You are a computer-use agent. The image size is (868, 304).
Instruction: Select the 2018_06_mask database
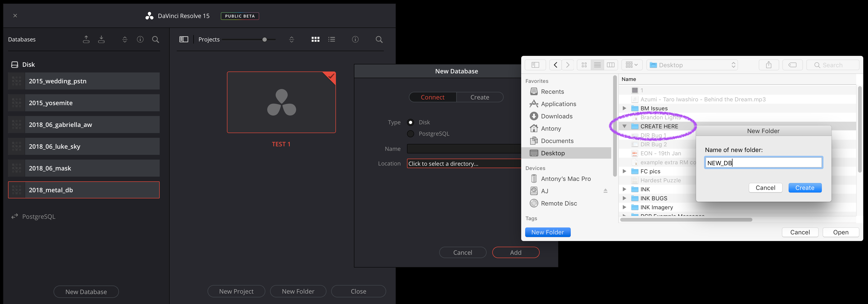coord(84,168)
